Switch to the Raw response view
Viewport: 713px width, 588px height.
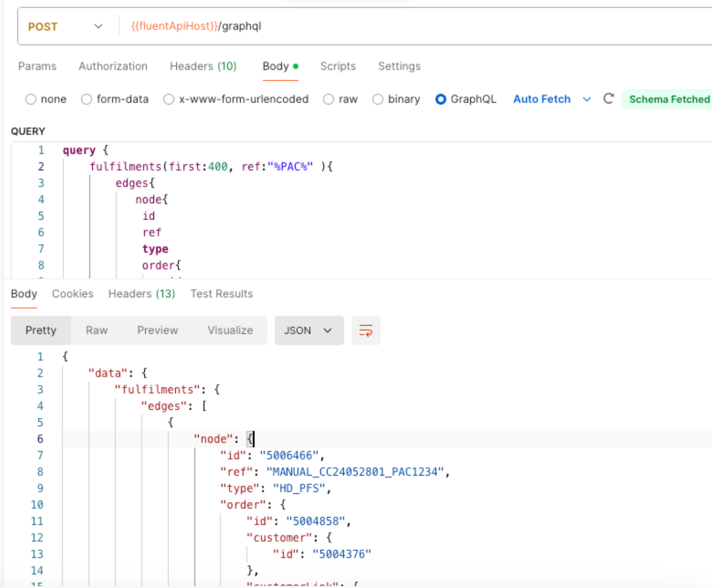[97, 330]
